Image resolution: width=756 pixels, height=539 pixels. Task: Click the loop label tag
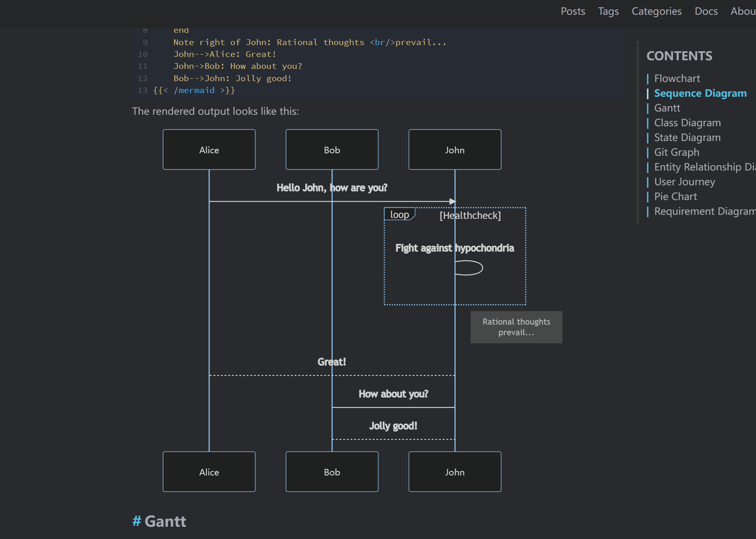pyautogui.click(x=400, y=214)
